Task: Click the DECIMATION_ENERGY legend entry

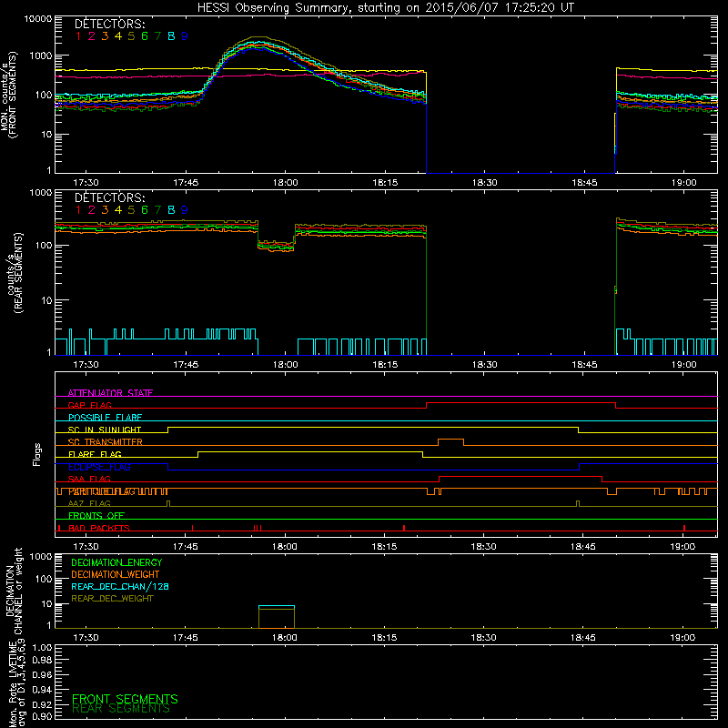Action: (116, 562)
